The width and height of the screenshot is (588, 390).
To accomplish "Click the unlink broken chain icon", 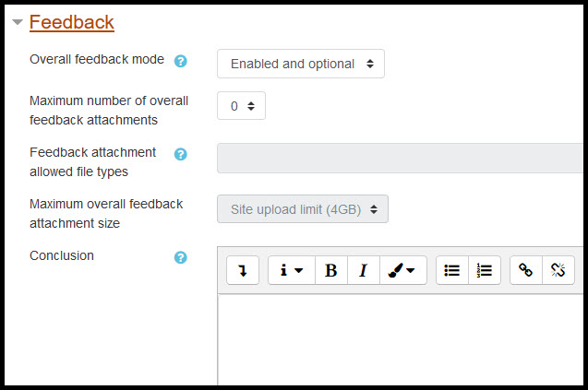I will 558,270.
